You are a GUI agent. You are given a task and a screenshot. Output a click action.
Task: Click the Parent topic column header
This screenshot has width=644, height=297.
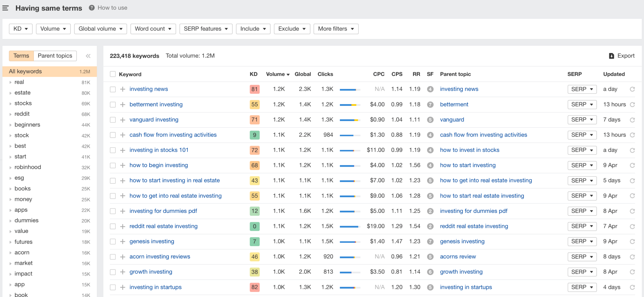(x=455, y=74)
